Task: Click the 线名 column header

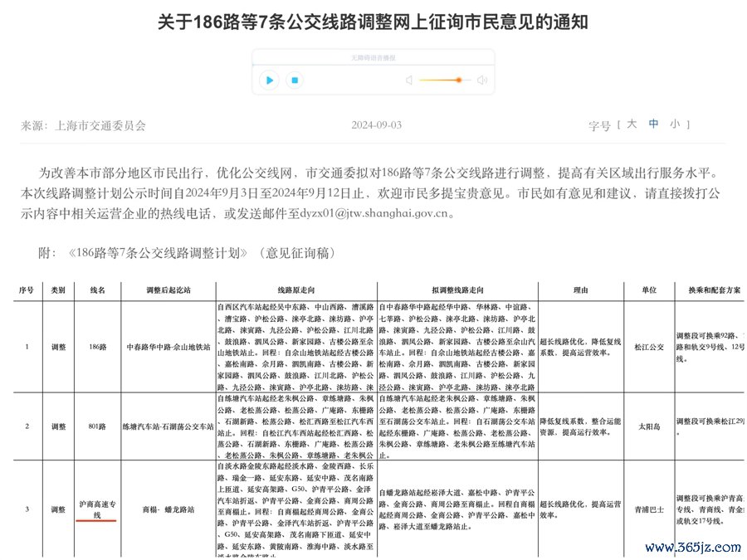Action: point(98,290)
